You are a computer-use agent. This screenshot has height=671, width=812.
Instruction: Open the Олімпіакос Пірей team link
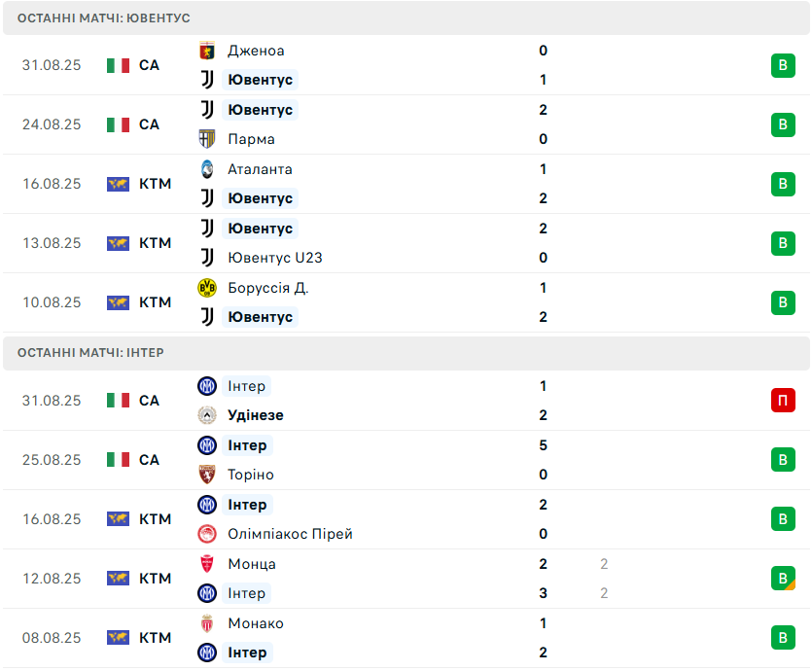click(290, 534)
